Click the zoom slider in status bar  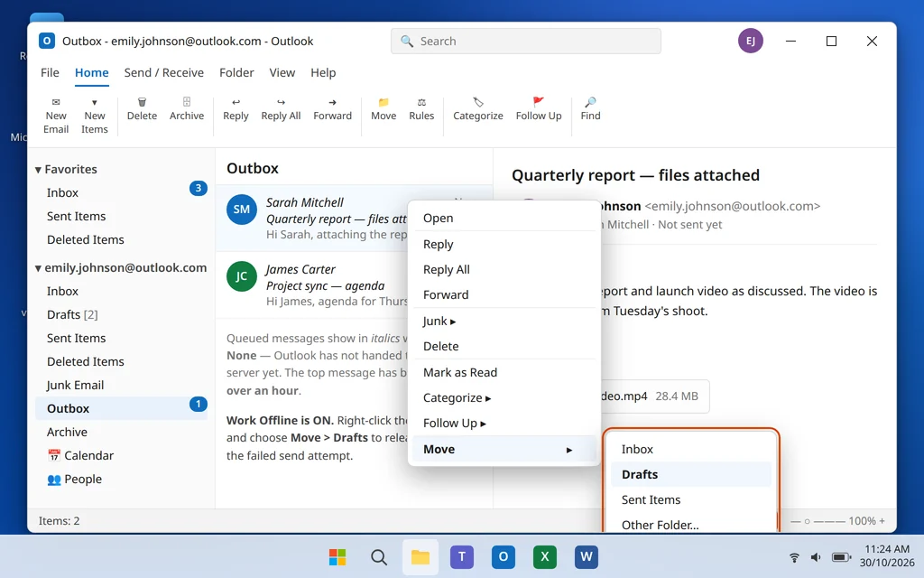818,521
